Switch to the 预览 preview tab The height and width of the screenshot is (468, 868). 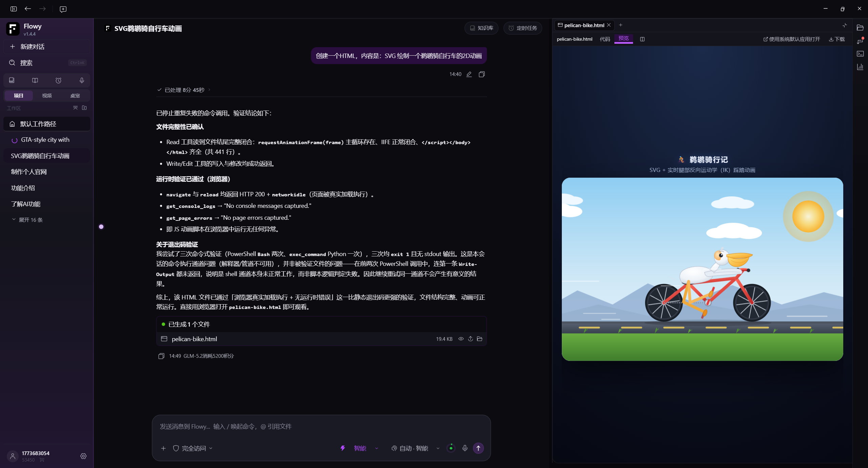(x=624, y=39)
